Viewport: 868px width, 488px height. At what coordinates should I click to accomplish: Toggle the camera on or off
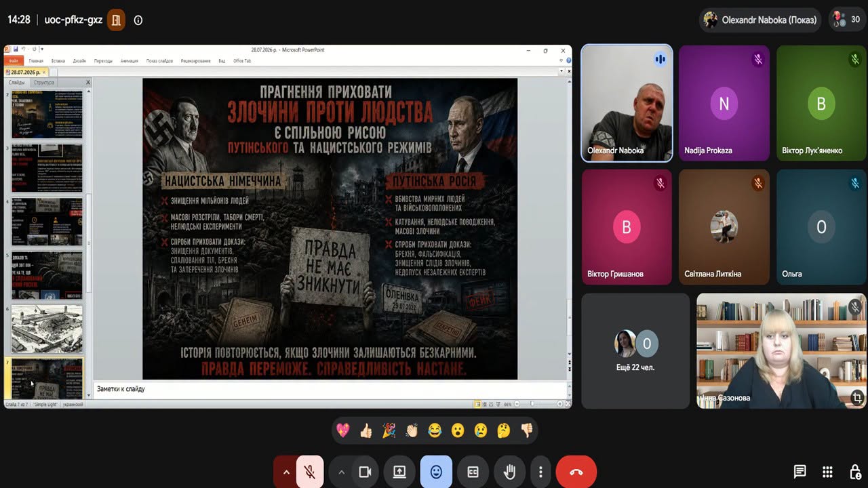365,472
